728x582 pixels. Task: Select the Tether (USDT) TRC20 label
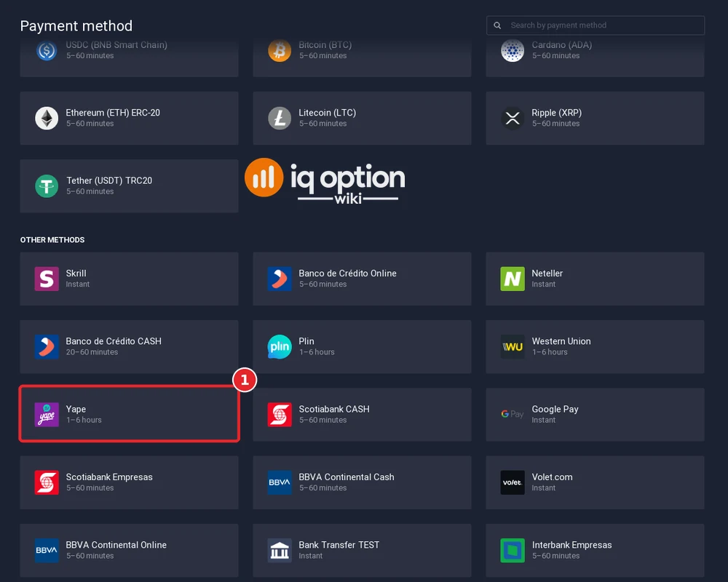point(109,180)
